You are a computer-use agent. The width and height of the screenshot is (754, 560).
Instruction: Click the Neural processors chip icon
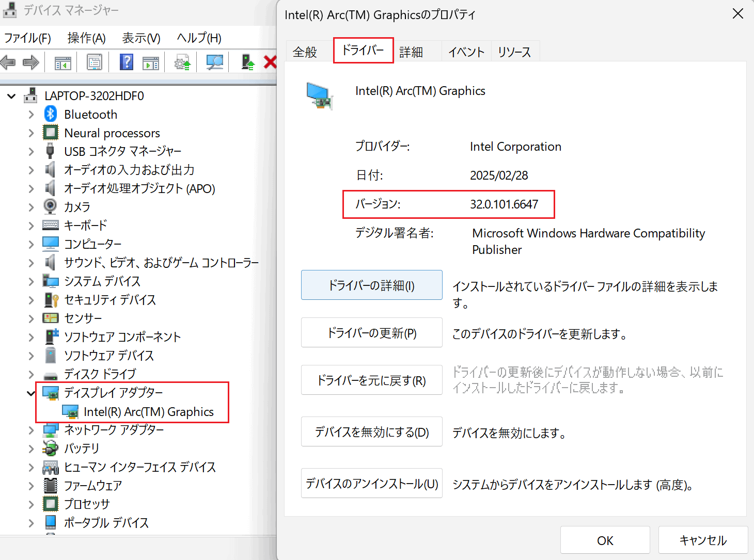coord(51,133)
